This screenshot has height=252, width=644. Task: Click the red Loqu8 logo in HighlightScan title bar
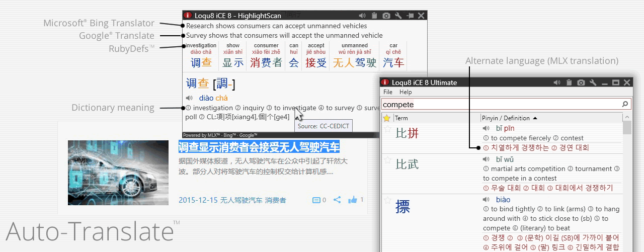click(x=188, y=16)
